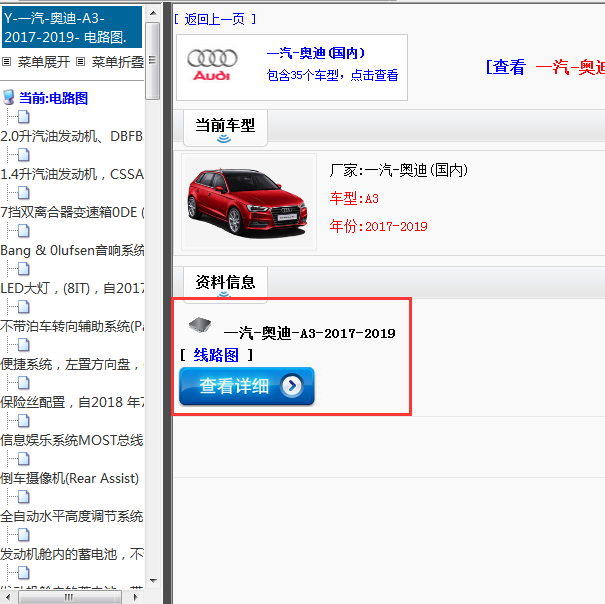Click the Y-一汽-奥迪-A3-2017-2019-电路图 header

click(72, 27)
